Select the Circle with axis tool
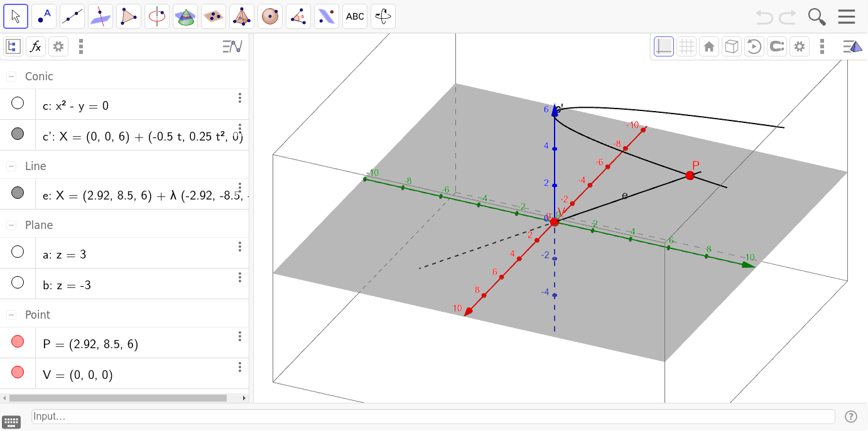 point(157,16)
